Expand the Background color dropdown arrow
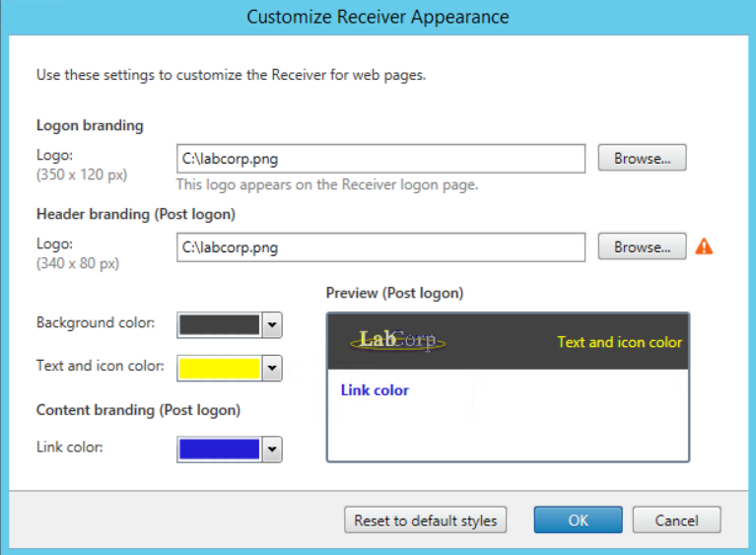756x555 pixels. tap(272, 325)
